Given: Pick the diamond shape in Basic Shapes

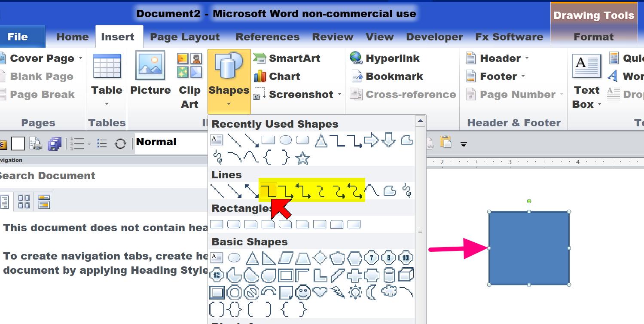Looking at the screenshot, I should tap(320, 258).
